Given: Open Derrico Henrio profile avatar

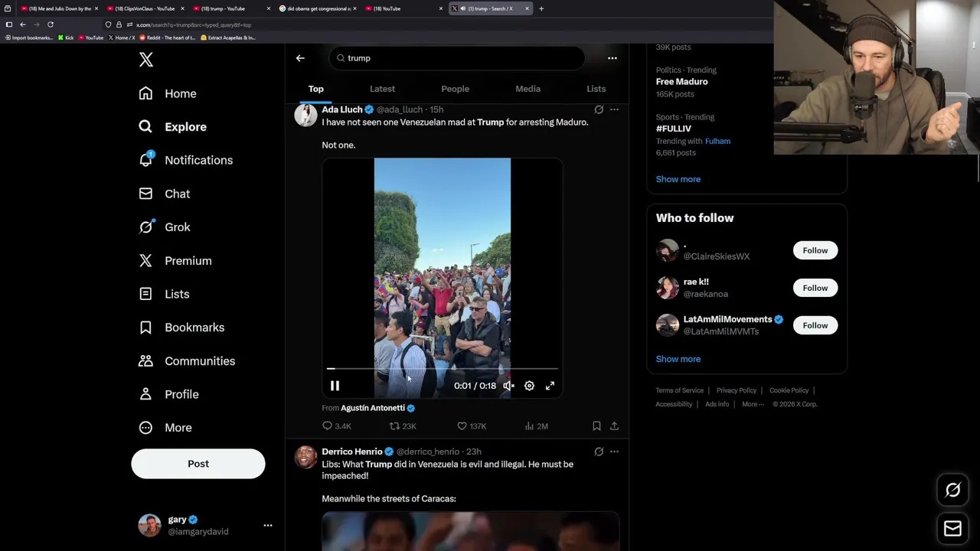Looking at the screenshot, I should (x=305, y=458).
